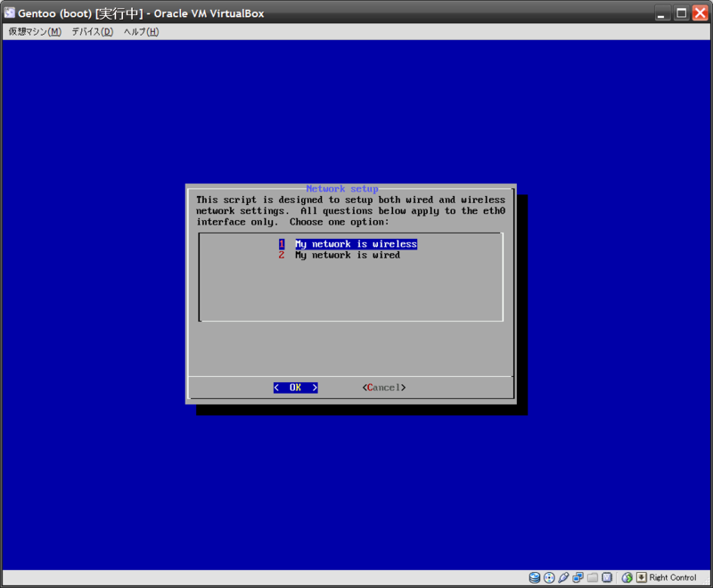Click the USB devices status icon
713x588 pixels.
(x=563, y=577)
